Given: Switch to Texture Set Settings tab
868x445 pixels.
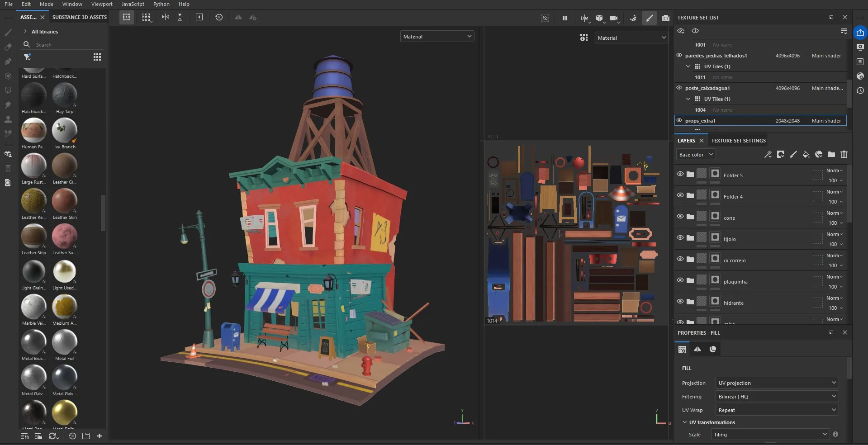Looking at the screenshot, I should (738, 141).
